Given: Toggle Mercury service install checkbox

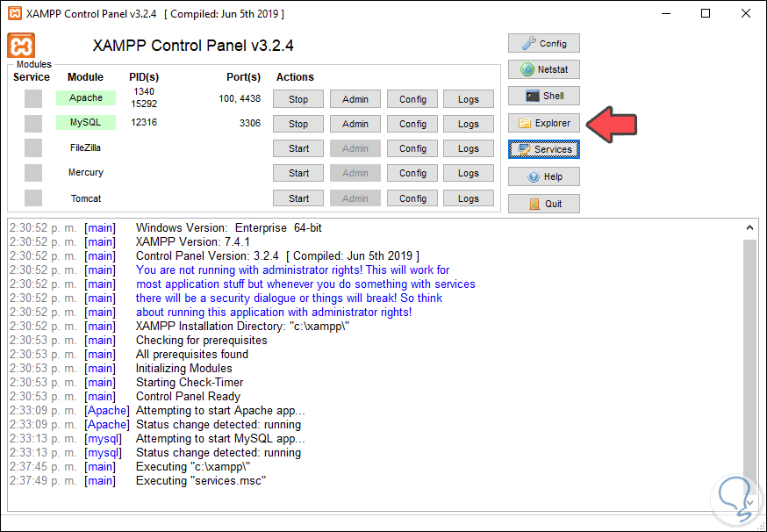Looking at the screenshot, I should 33,173.
